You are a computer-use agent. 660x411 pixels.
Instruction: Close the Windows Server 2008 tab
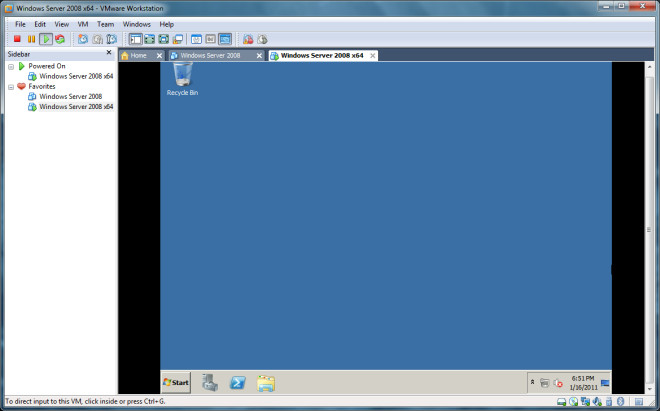click(259, 56)
